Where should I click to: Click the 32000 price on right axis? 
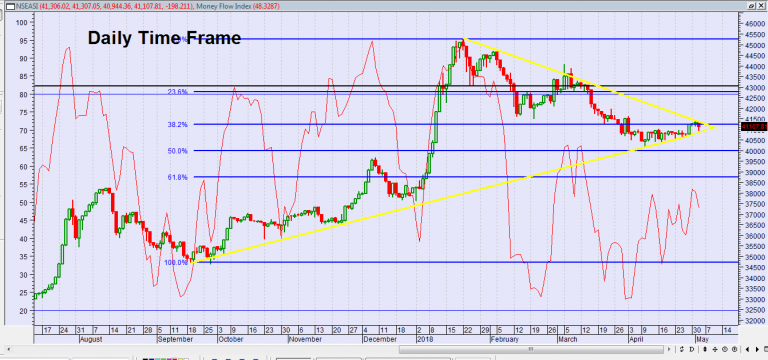(x=755, y=321)
